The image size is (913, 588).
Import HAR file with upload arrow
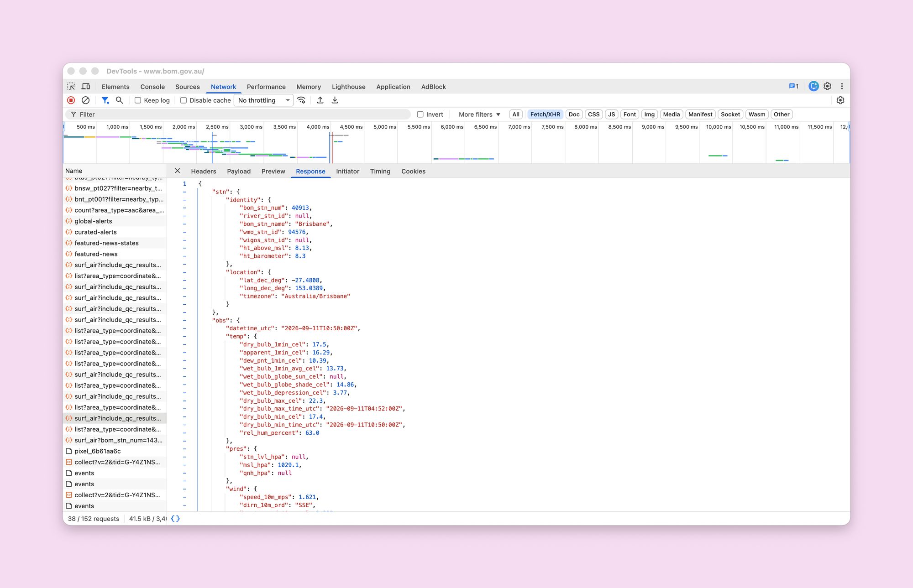tap(320, 100)
